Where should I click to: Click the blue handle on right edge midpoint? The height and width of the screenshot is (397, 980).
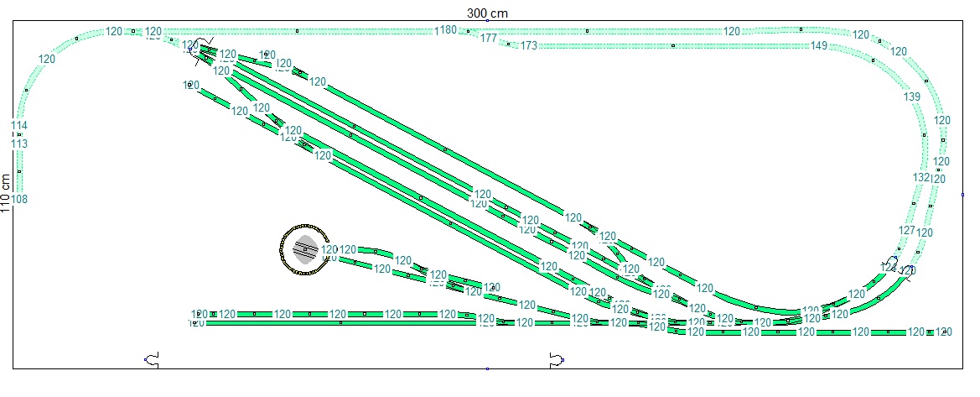[x=963, y=195]
